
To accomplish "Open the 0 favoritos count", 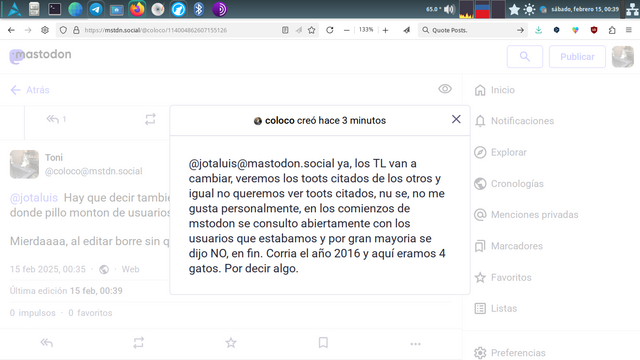I will [x=90, y=313].
